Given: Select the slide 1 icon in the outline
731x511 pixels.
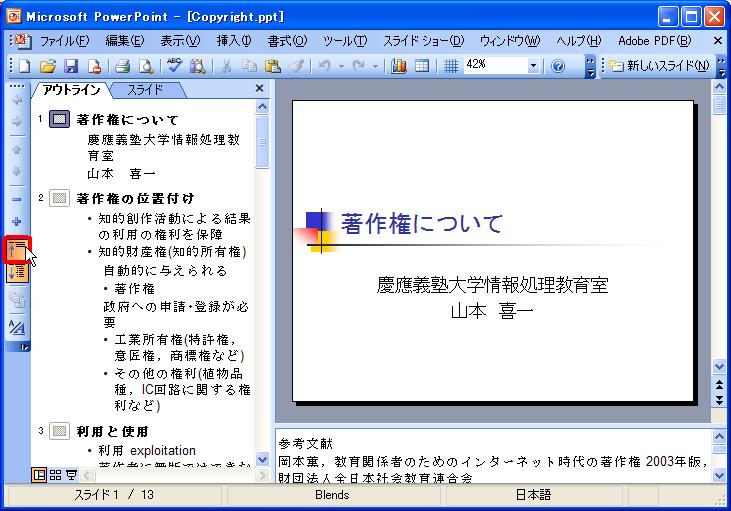Looking at the screenshot, I should (x=60, y=119).
